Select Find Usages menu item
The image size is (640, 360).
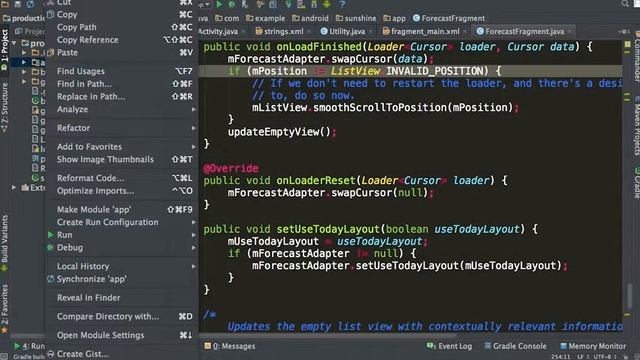coord(122,71)
